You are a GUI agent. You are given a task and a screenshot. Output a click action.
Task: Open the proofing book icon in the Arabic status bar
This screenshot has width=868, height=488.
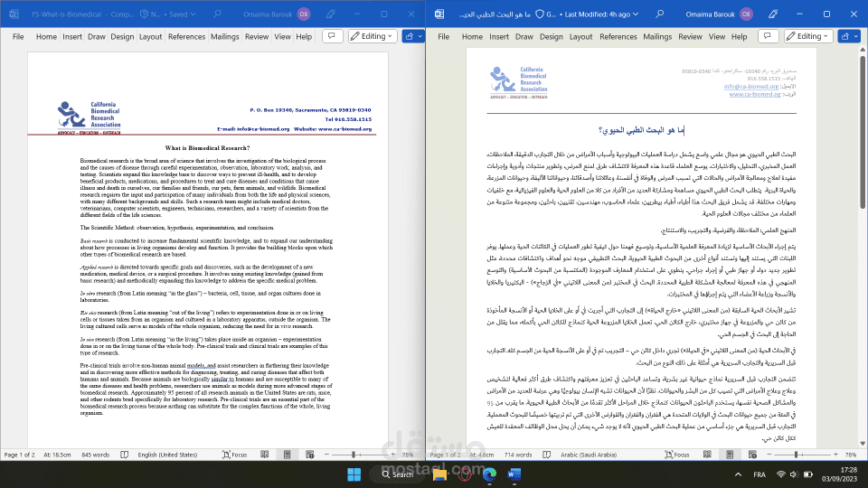click(x=547, y=455)
